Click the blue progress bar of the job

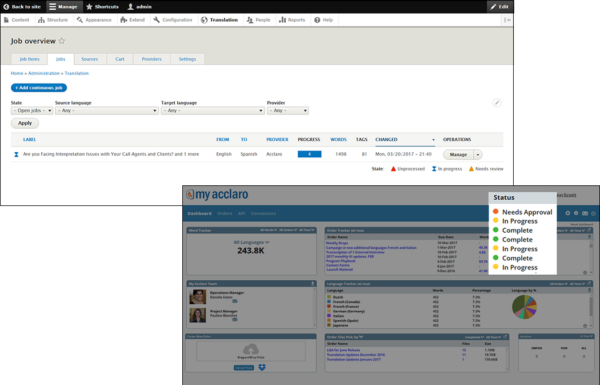point(310,154)
